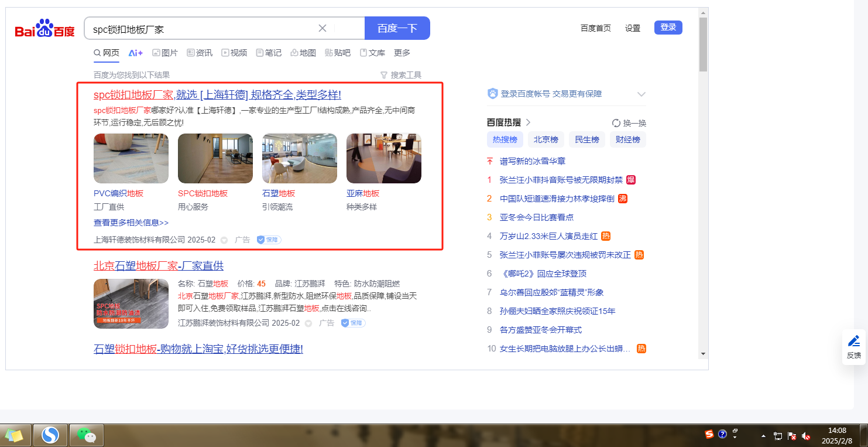The height and width of the screenshot is (447, 868).
Task: Go to 百度首页
Action: coord(596,28)
